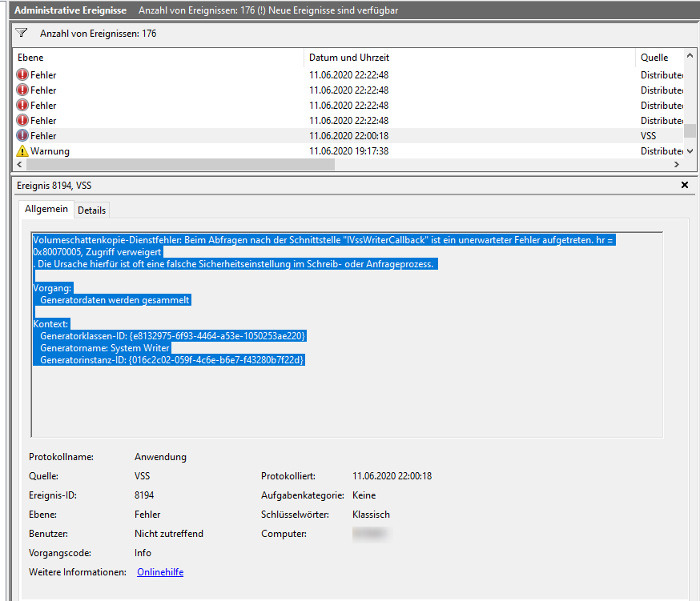Image resolution: width=700 pixels, height=601 pixels.
Task: Click the horizontal scrollbar thumb in event list
Action: pos(180,164)
